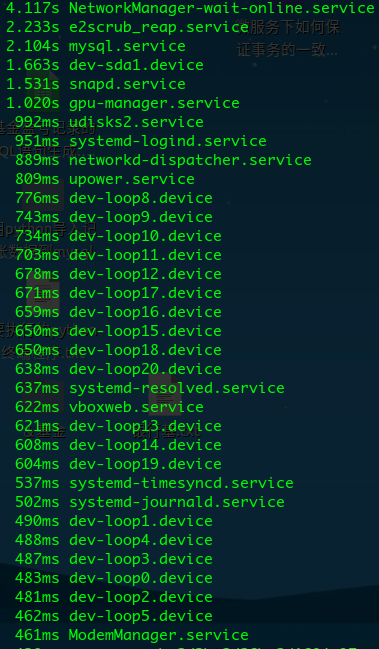Viewport: 379px width, 649px height.
Task: Click on upower.service text
Action: pyautogui.click(x=132, y=179)
